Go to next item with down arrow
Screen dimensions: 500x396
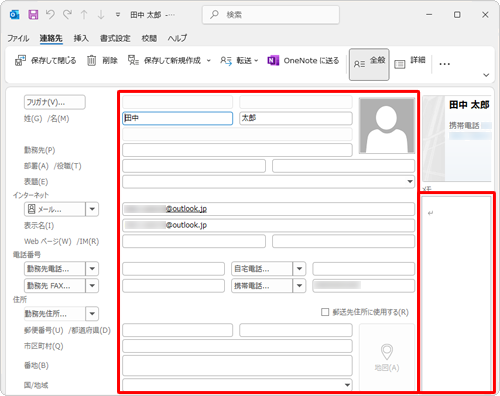(101, 15)
